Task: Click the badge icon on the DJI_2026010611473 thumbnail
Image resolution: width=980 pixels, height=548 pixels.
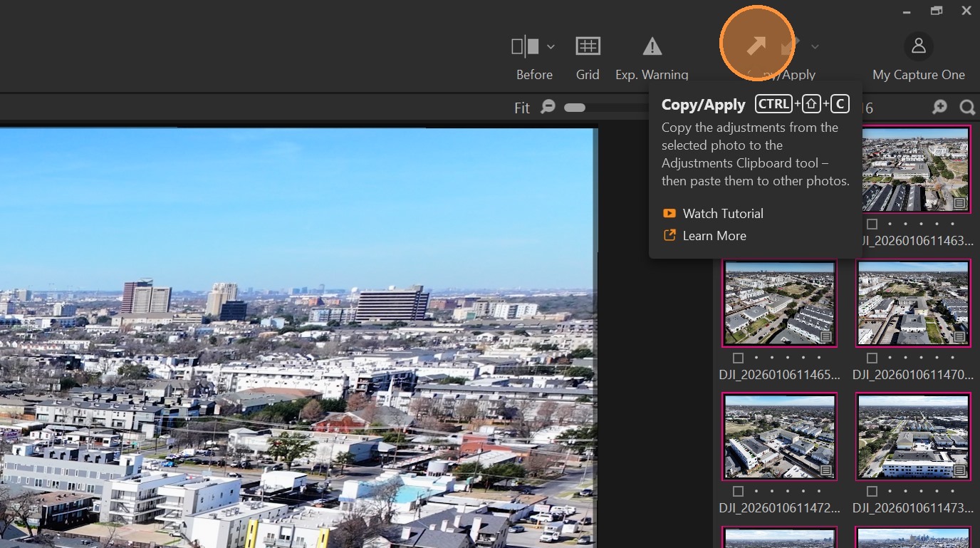Action: 959,470
